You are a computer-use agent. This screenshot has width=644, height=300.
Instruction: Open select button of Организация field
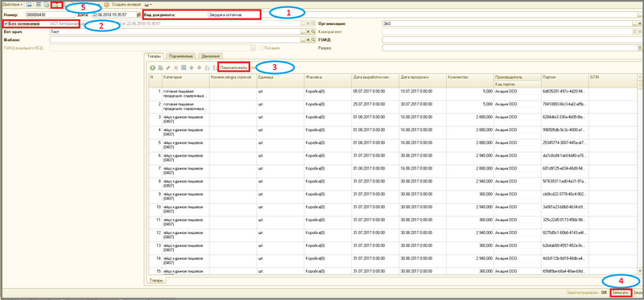pos(634,23)
